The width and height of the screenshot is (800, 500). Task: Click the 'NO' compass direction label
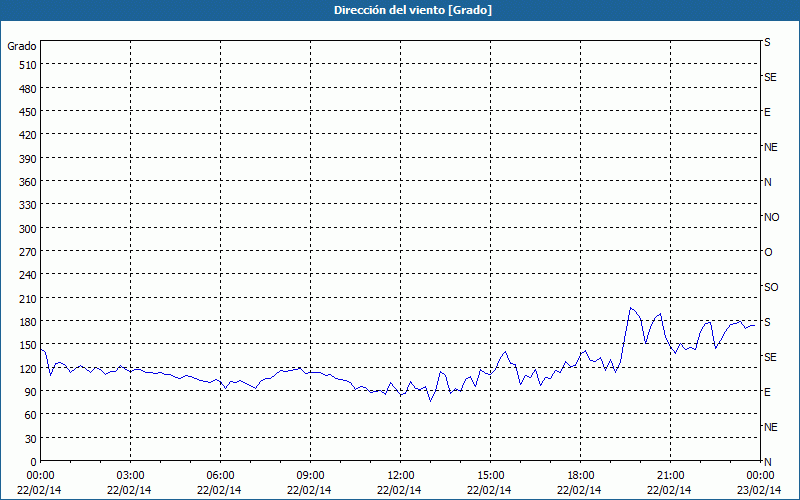(x=771, y=217)
